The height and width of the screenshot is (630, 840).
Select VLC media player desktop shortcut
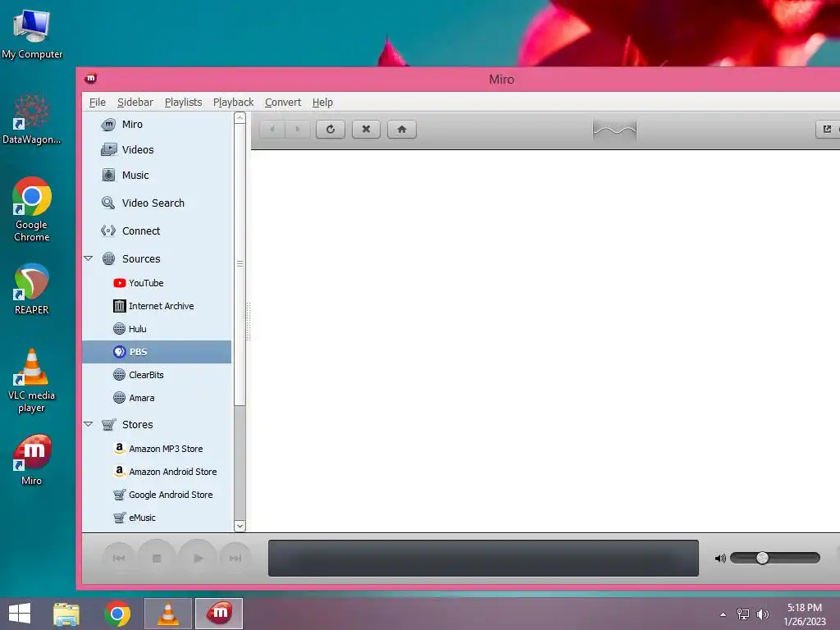[32, 381]
